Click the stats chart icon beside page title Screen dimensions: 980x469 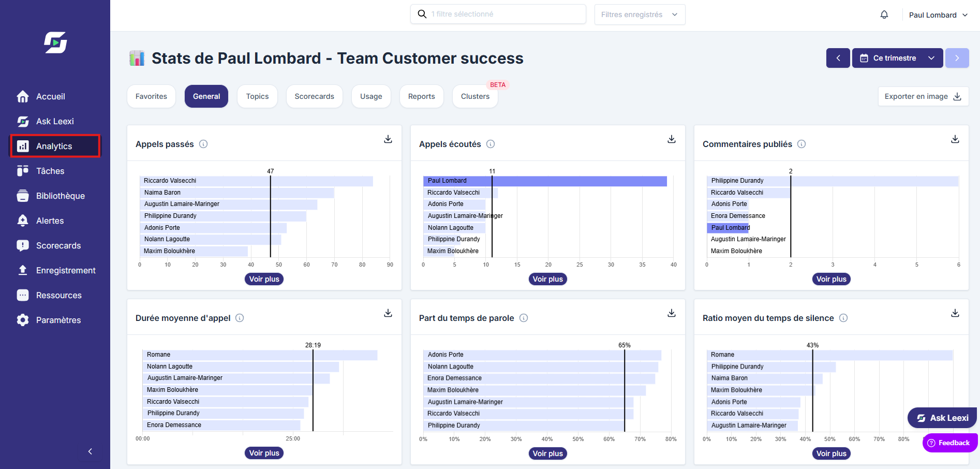pos(137,58)
